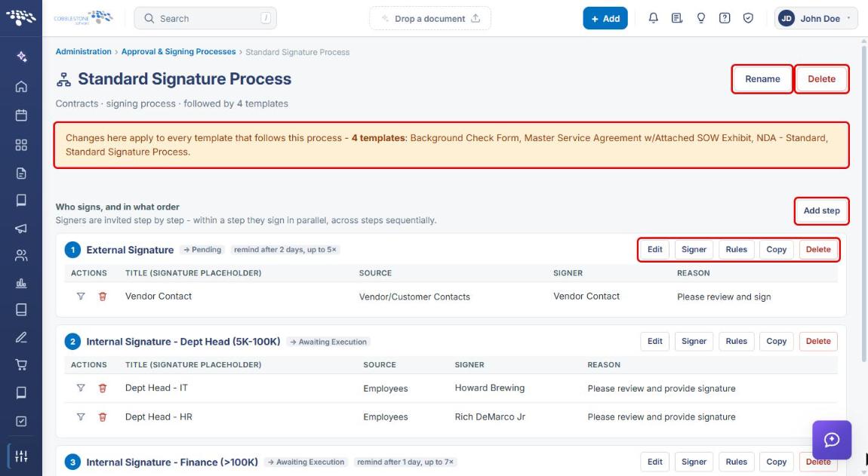The image size is (868, 476).
Task: Click the Administration breadcrumb link
Action: pos(84,51)
